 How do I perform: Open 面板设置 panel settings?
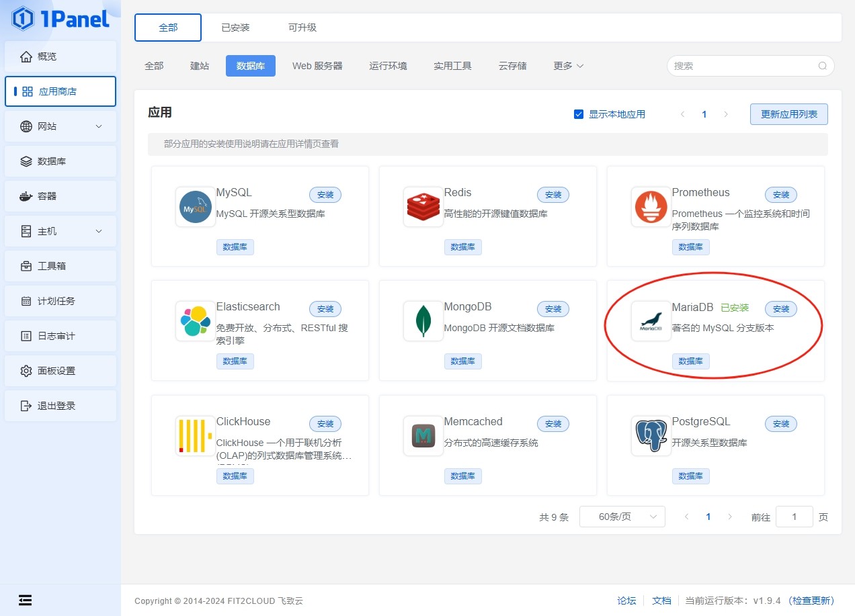[x=60, y=371]
